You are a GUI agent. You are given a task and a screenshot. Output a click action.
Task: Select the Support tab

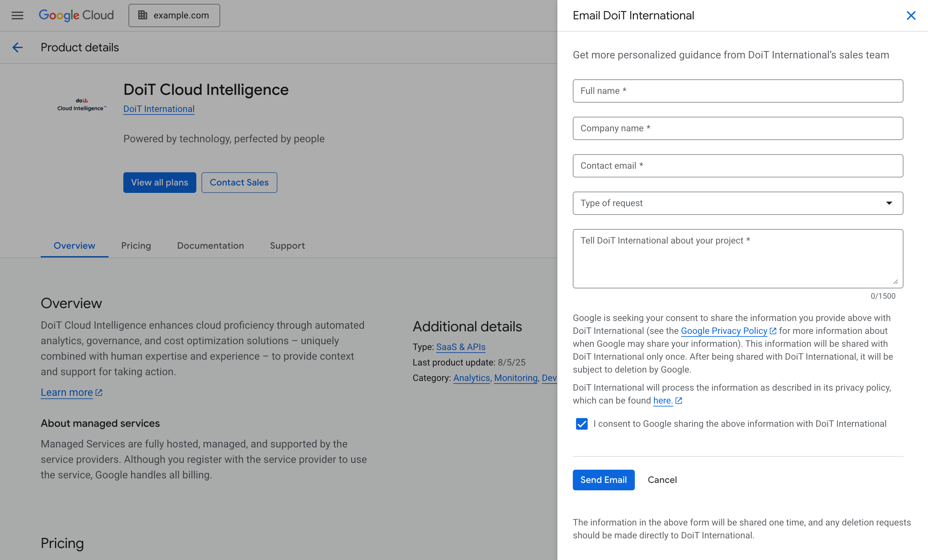(287, 246)
